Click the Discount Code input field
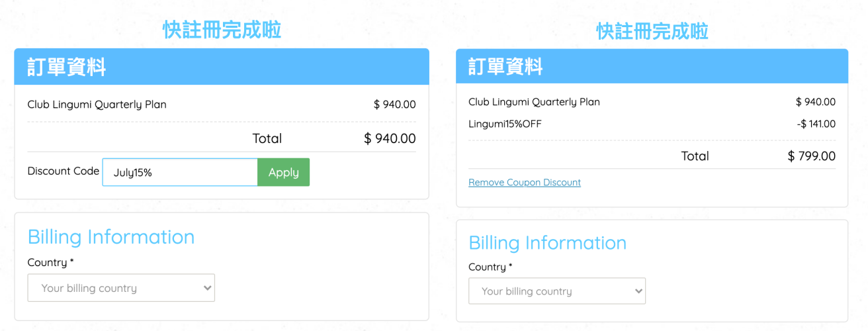 [180, 172]
